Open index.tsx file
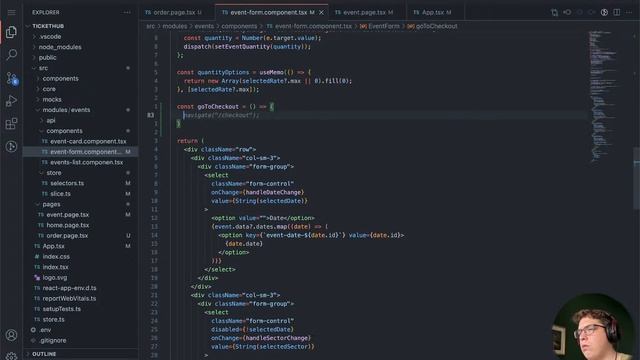Image resolution: width=640 pixels, height=360 pixels. coord(56,267)
